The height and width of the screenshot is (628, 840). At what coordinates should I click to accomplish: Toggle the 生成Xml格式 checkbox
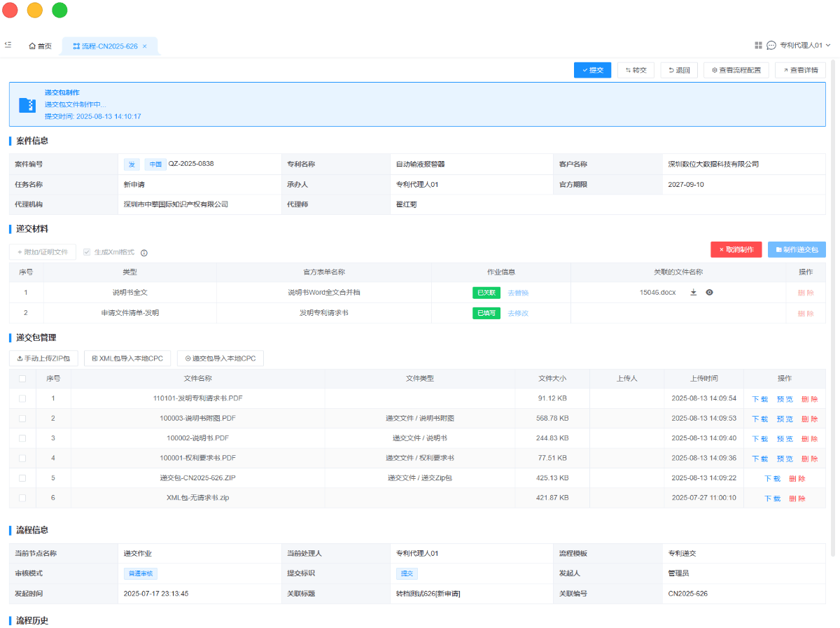(87, 252)
